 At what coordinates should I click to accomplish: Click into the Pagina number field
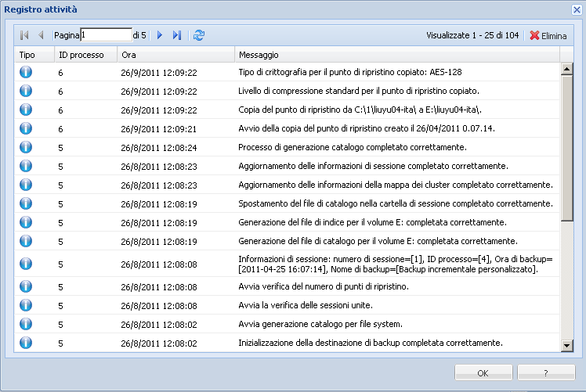106,35
